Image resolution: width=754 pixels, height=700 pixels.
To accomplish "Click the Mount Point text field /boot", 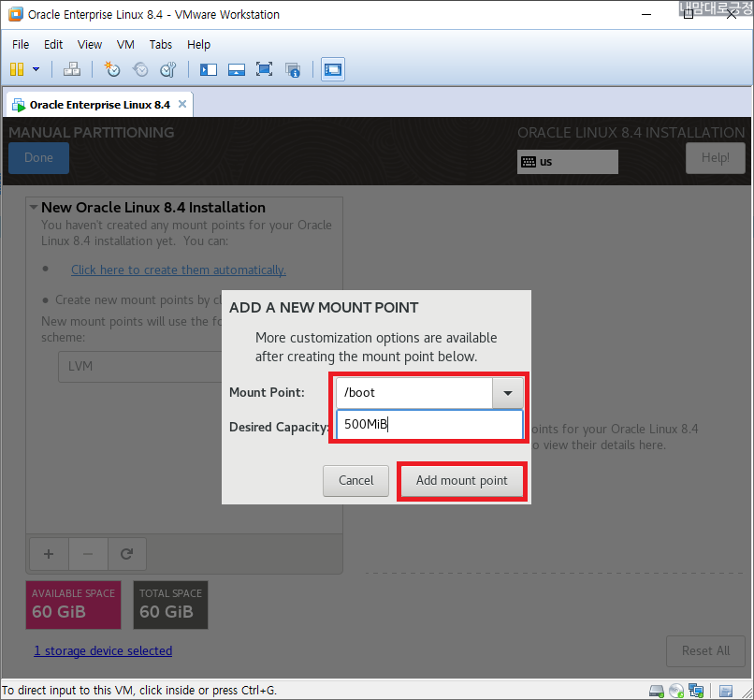I will pyautogui.click(x=414, y=392).
